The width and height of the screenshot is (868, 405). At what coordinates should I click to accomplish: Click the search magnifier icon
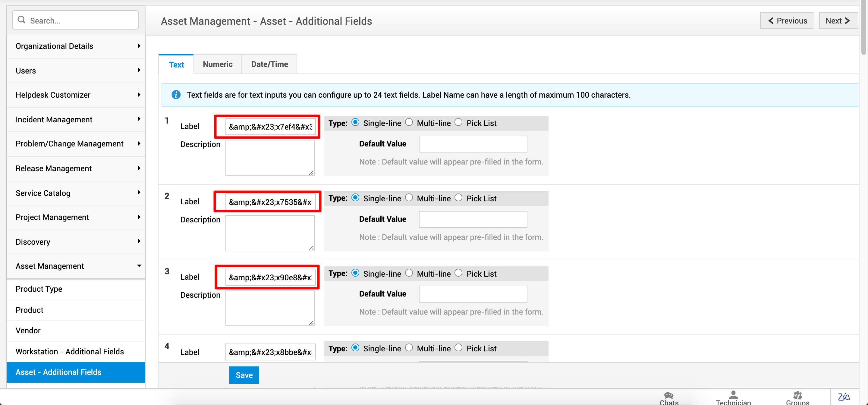[x=22, y=20]
